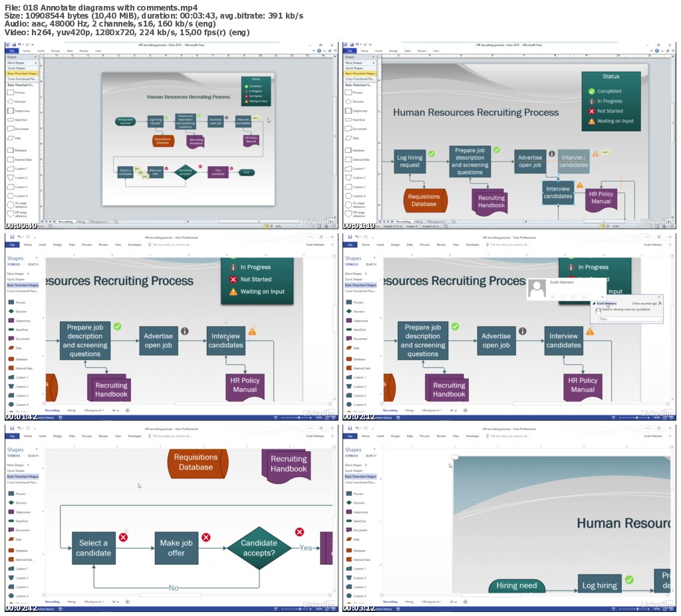Click user avatar in contact card, 00:02:12 frame

pyautogui.click(x=537, y=288)
